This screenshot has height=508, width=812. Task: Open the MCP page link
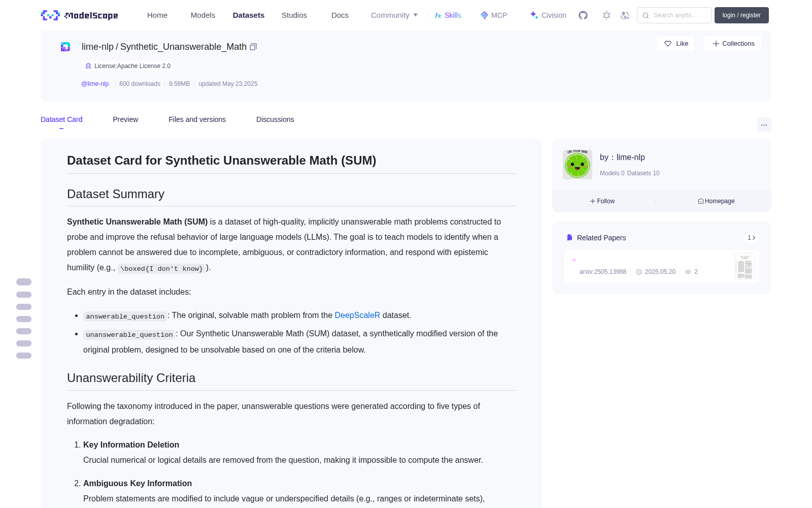pos(494,15)
